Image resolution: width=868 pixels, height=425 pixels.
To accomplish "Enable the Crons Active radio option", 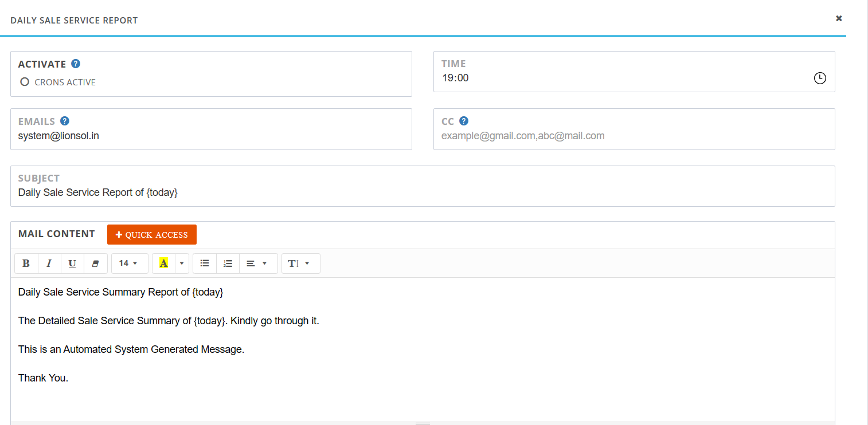I will click(x=25, y=82).
